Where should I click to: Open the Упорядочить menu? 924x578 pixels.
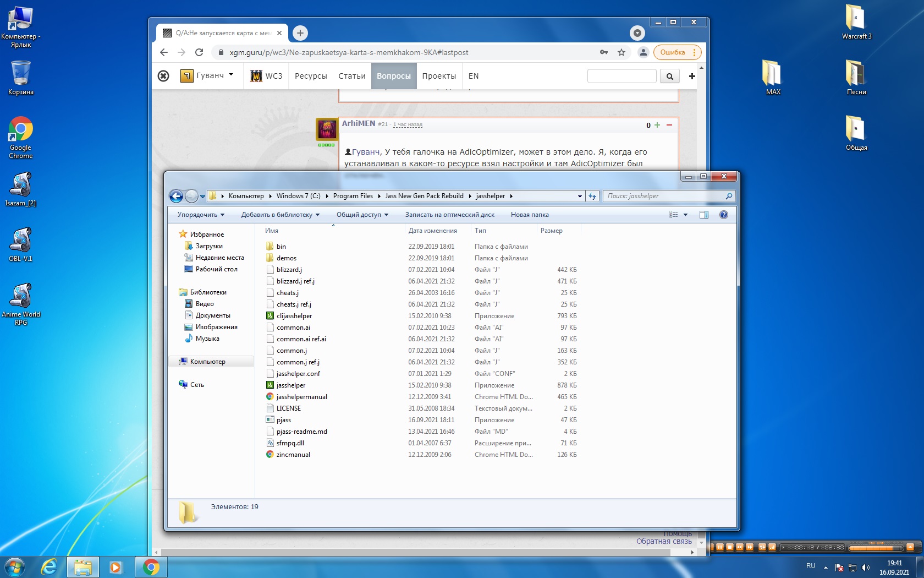[201, 215]
